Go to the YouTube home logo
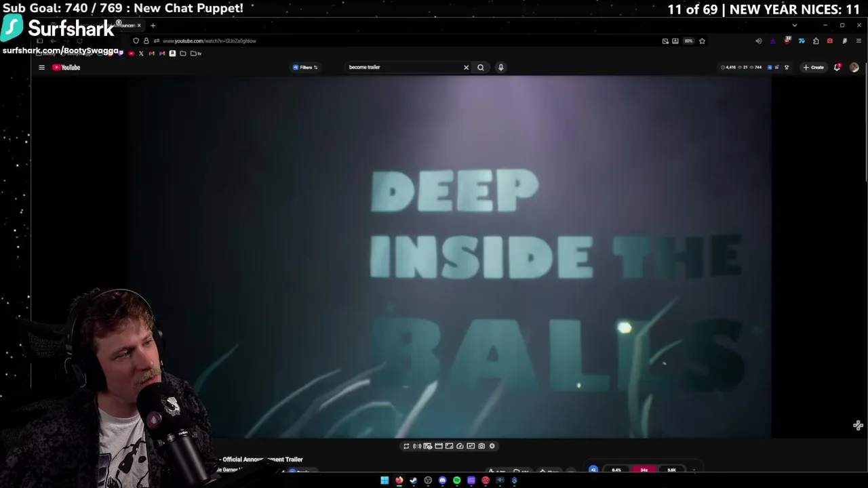The image size is (868, 488). tap(66, 67)
